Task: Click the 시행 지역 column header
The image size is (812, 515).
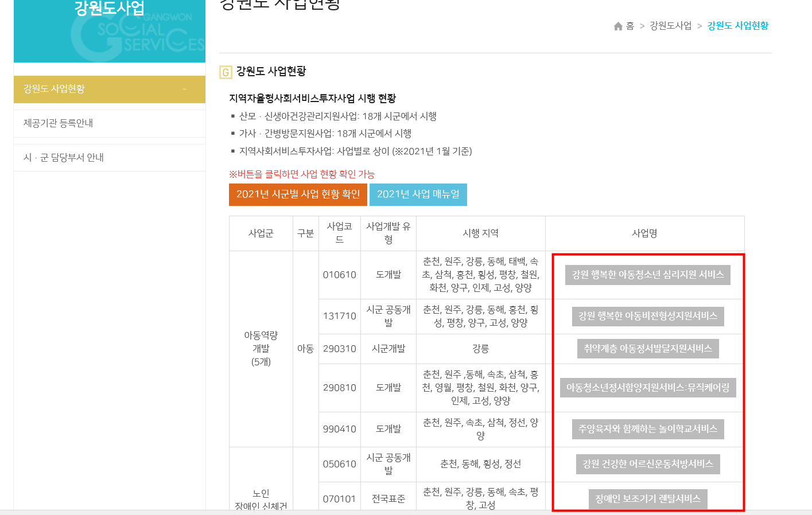Action: 480,233
